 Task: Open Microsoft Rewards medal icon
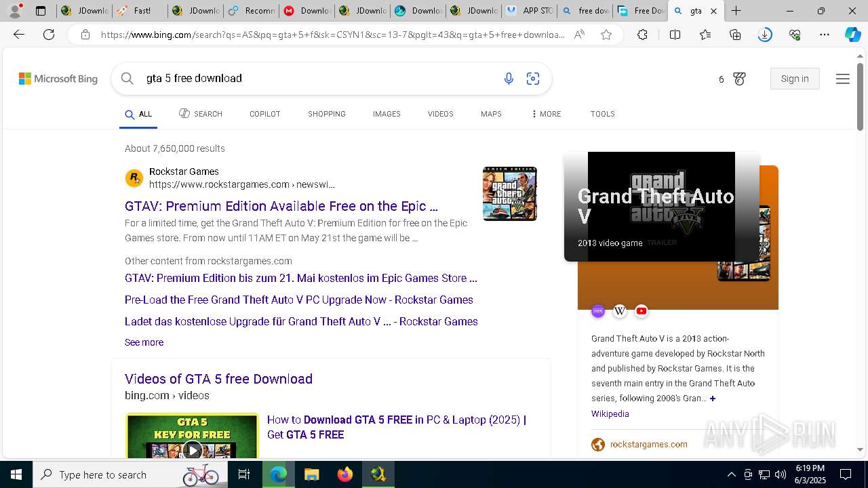pyautogui.click(x=739, y=79)
